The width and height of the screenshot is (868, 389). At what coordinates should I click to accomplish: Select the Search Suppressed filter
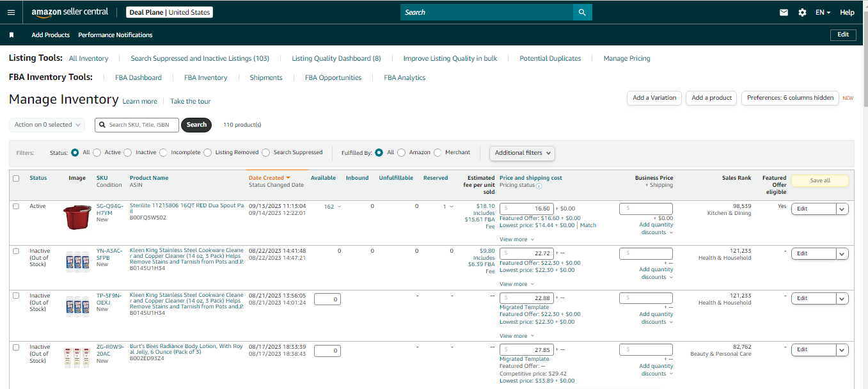click(266, 152)
